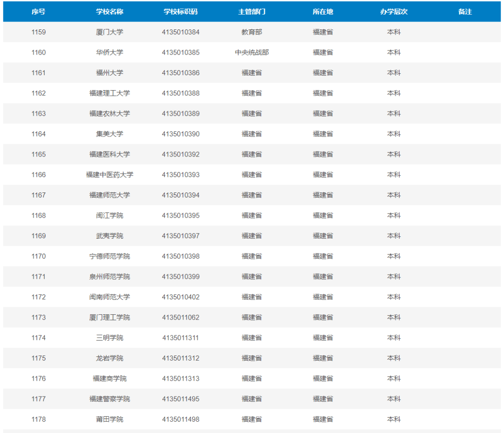Select the 福建农林大学 school name cell
Screen dimensions: 504x433
point(110,114)
